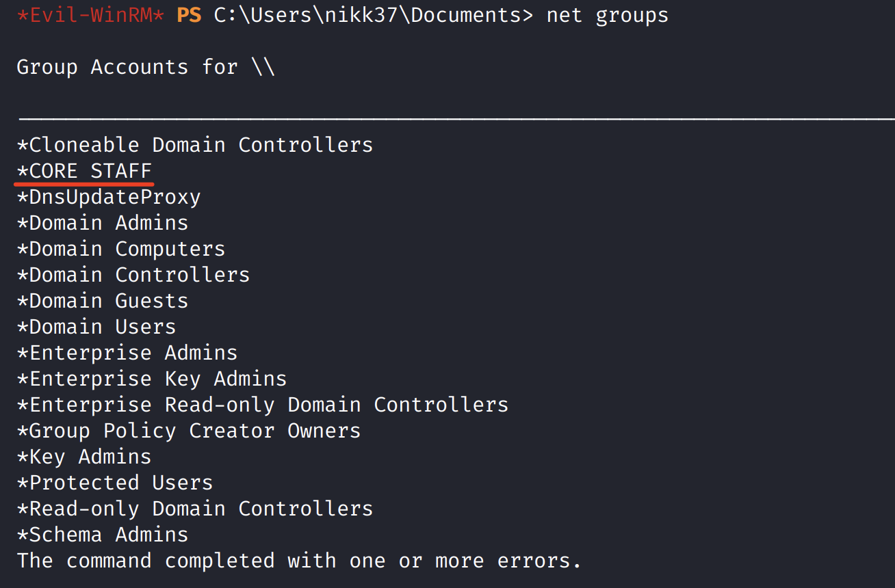
Task: Click the Enterprise Admins group entry
Action: 127,353
